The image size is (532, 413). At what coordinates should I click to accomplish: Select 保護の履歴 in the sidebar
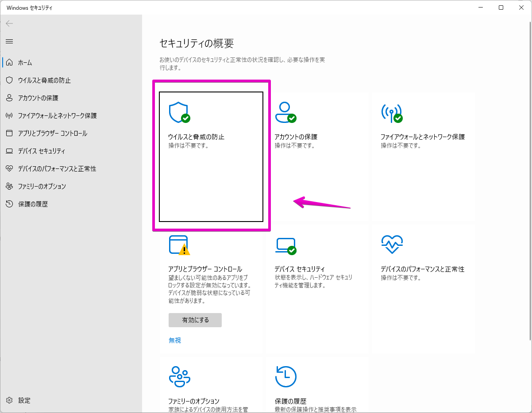(33, 204)
